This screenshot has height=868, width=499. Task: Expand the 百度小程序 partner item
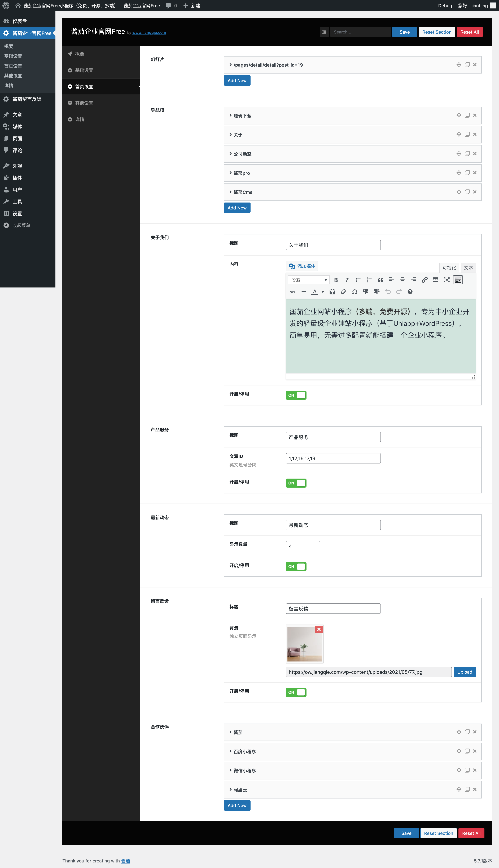point(244,751)
